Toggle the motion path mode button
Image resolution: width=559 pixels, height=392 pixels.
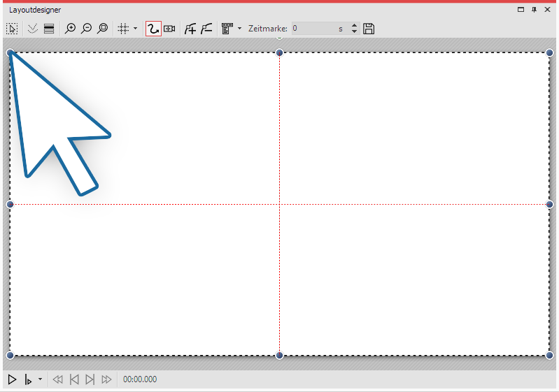tap(153, 29)
